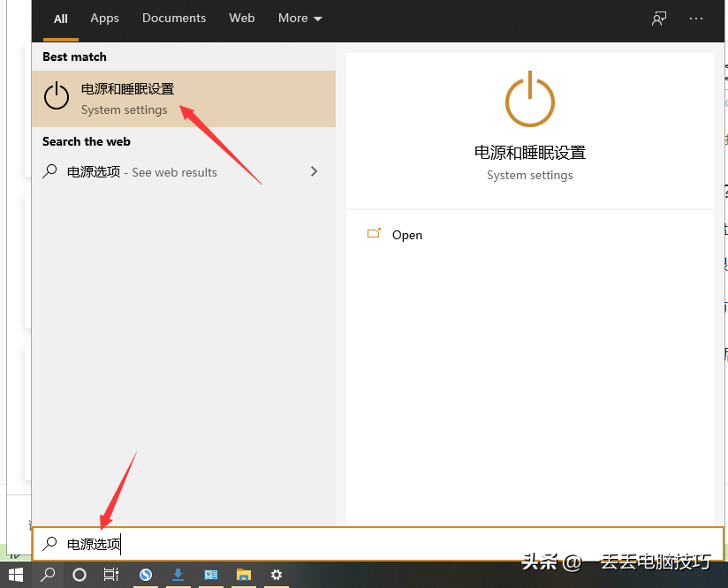Switch to the Documents tab
Image resolution: width=728 pixels, height=588 pixels.
(174, 19)
